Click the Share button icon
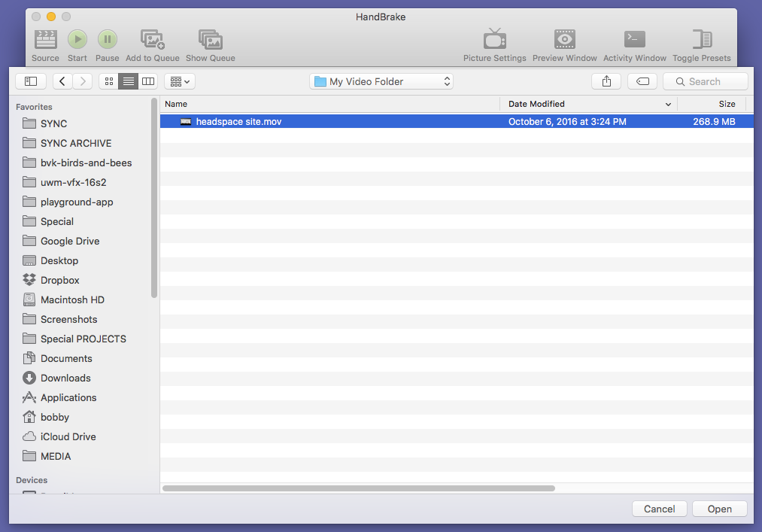 click(x=606, y=81)
